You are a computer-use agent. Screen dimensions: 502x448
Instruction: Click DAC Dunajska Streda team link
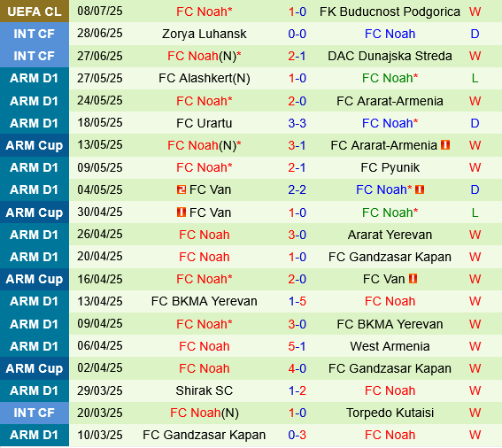click(390, 56)
